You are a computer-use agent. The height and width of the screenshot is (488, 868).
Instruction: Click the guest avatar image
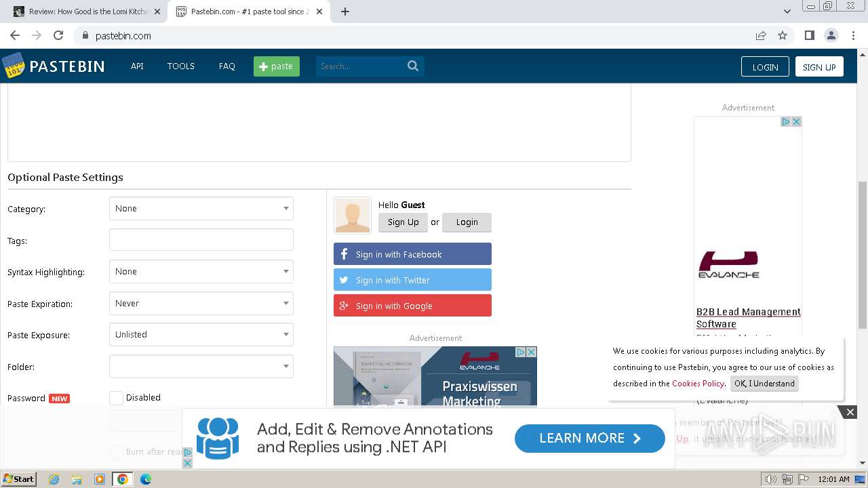(353, 216)
